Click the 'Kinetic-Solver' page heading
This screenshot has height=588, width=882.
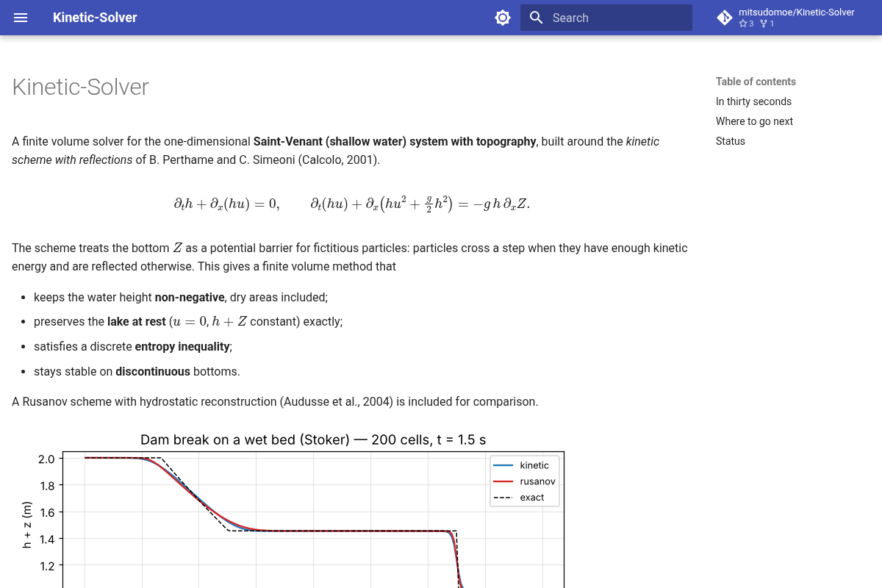pos(81,87)
